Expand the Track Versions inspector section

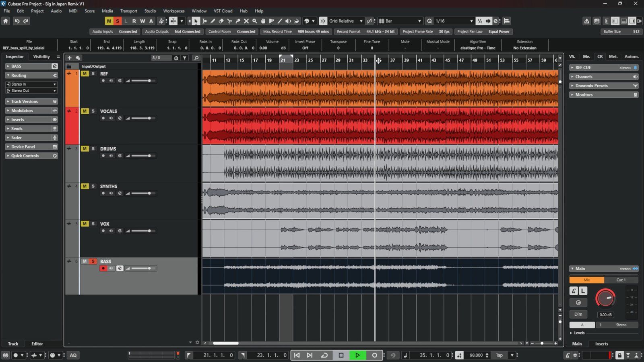click(x=31, y=102)
